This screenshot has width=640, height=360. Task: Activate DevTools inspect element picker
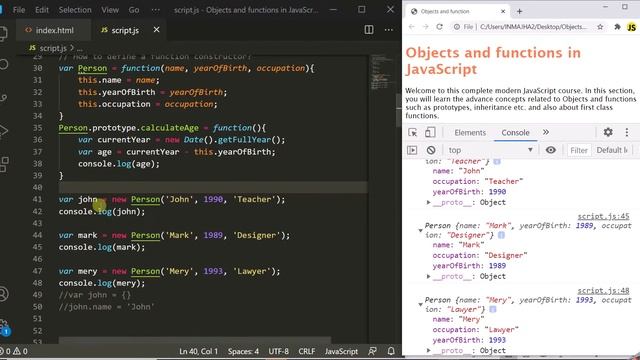[413, 133]
